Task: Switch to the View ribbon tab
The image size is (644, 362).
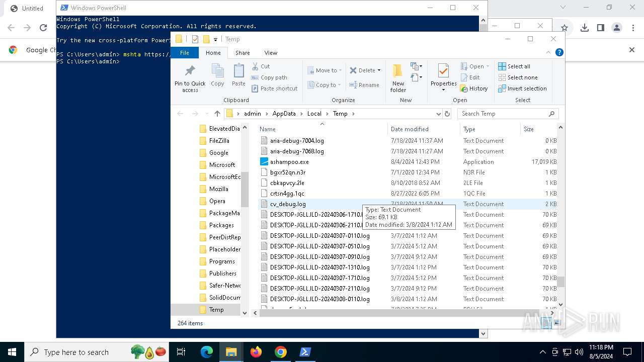Action: (x=271, y=53)
